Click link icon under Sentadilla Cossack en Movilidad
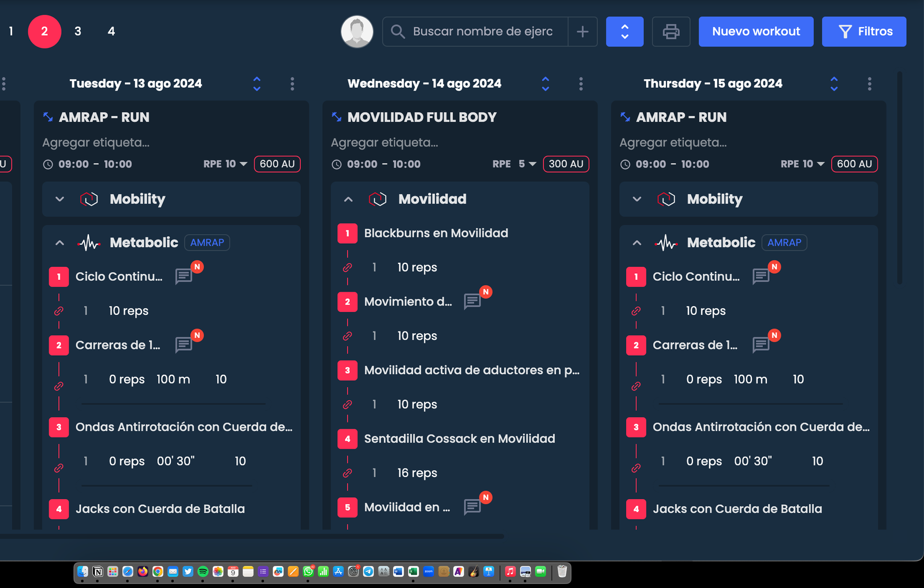The height and width of the screenshot is (588, 924). click(347, 473)
